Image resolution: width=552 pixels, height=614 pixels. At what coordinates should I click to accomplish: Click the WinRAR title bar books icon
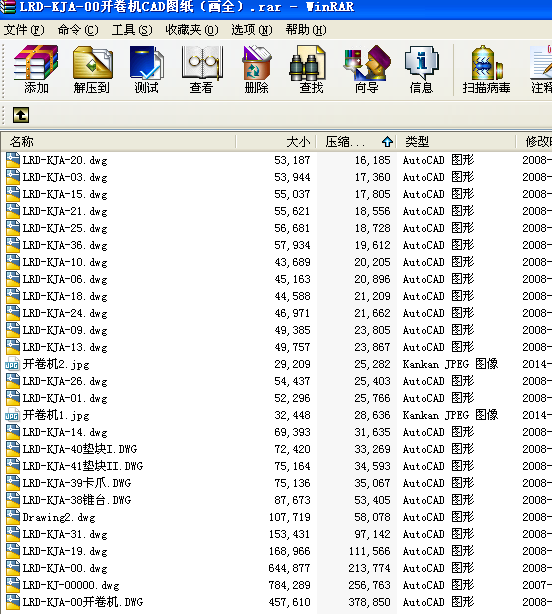(x=7, y=7)
